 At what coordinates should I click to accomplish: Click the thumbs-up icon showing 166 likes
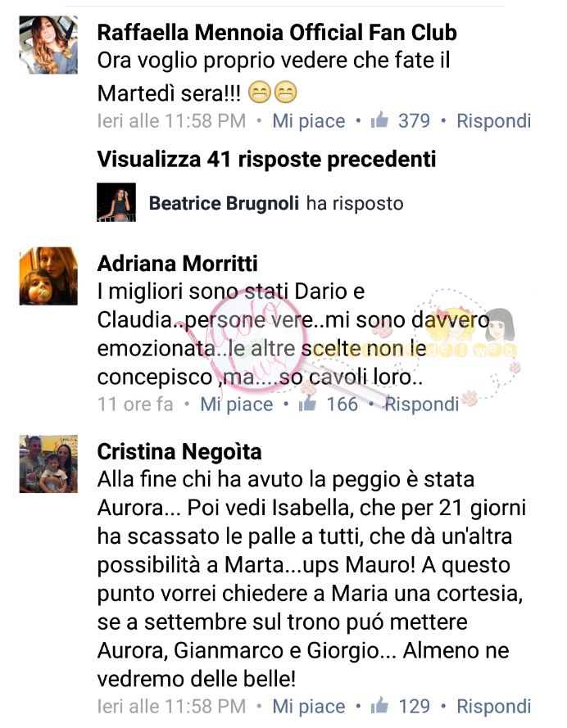point(307,404)
